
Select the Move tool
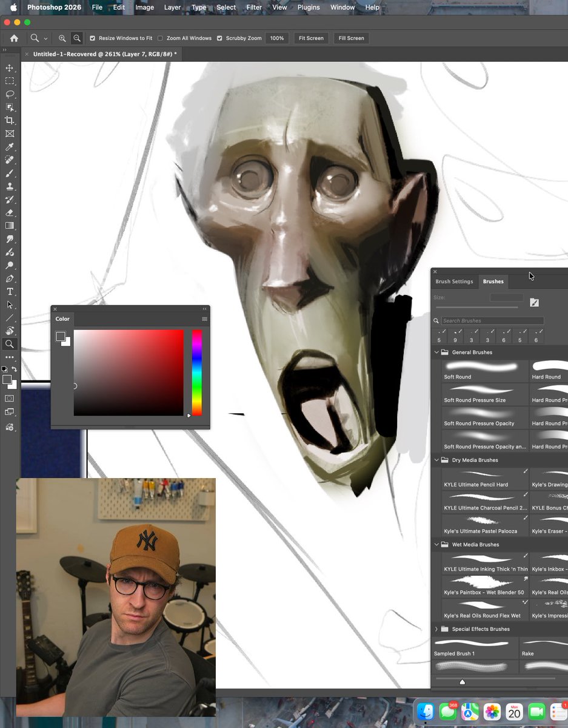point(10,68)
